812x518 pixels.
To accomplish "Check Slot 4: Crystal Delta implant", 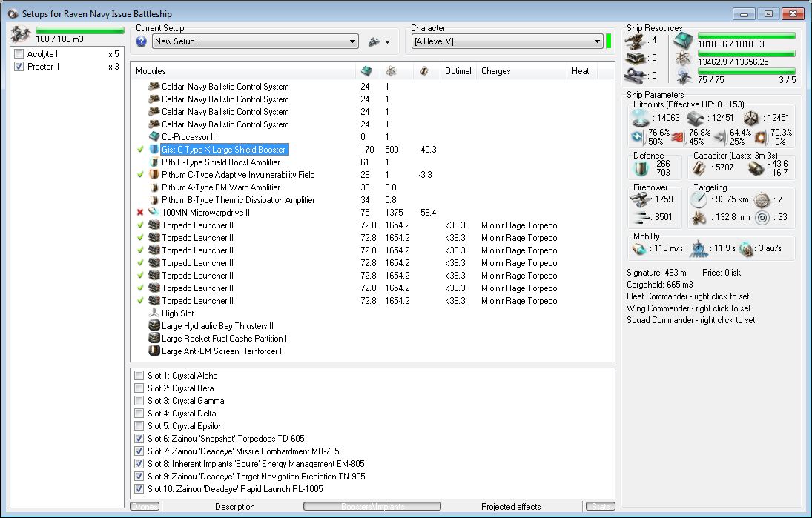I will 139,413.
